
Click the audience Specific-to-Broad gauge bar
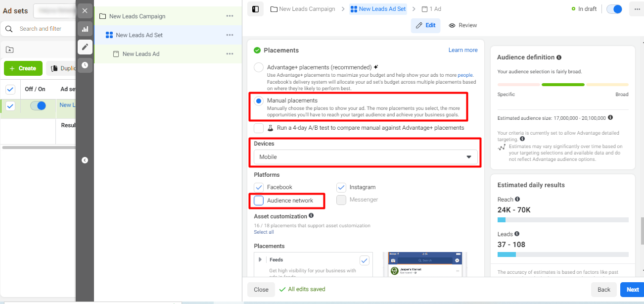[563, 85]
